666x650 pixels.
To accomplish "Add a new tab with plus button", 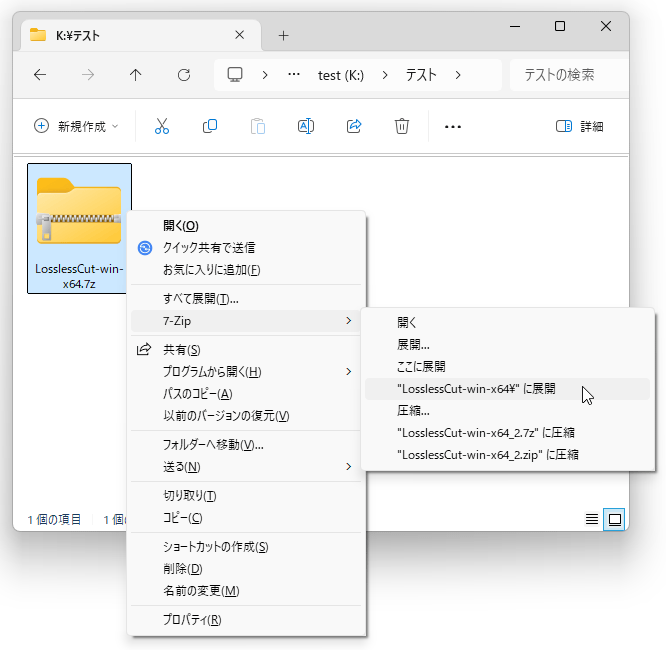I will [x=283, y=36].
